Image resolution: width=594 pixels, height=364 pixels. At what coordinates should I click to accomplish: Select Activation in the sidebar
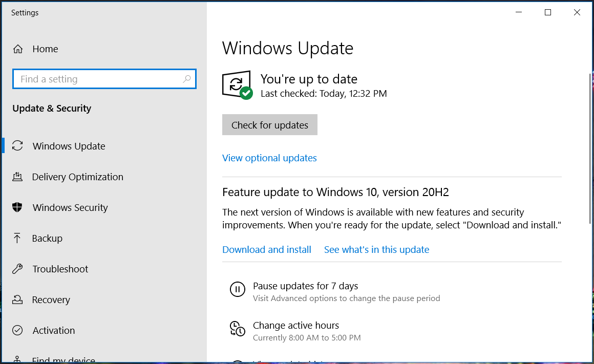[53, 330]
